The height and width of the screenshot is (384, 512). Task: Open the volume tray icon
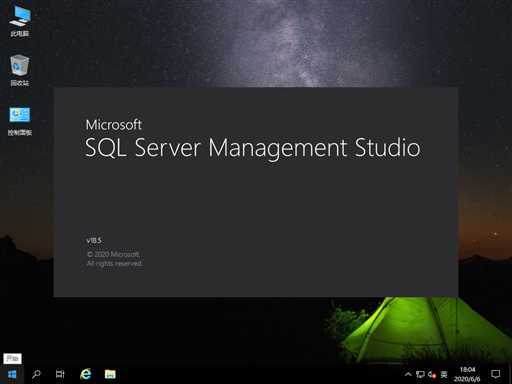pyautogui.click(x=432, y=375)
